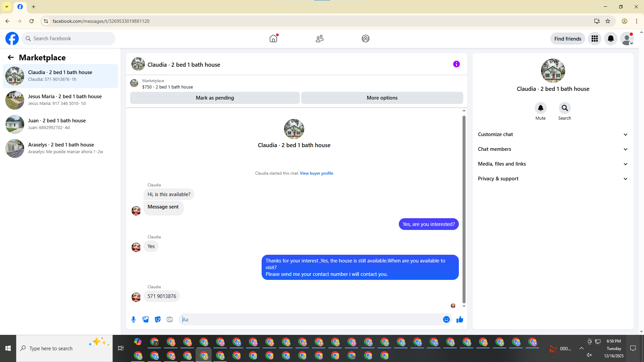
Task: Reload the page in Chrome
Action: [x=32, y=21]
